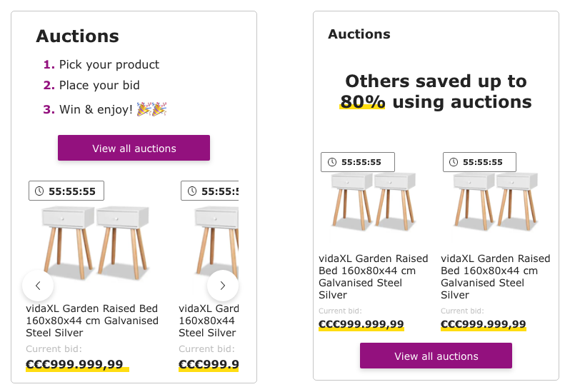This screenshot has width=570, height=392.
Task: Click the clock icon on first right-panel timer
Action: (x=331, y=162)
